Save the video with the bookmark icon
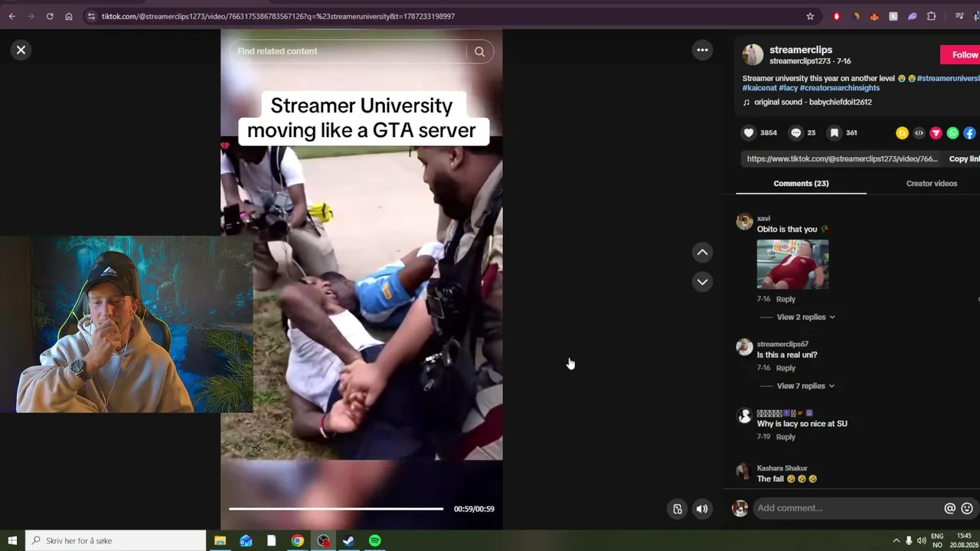This screenshot has height=551, width=980. pyautogui.click(x=835, y=132)
